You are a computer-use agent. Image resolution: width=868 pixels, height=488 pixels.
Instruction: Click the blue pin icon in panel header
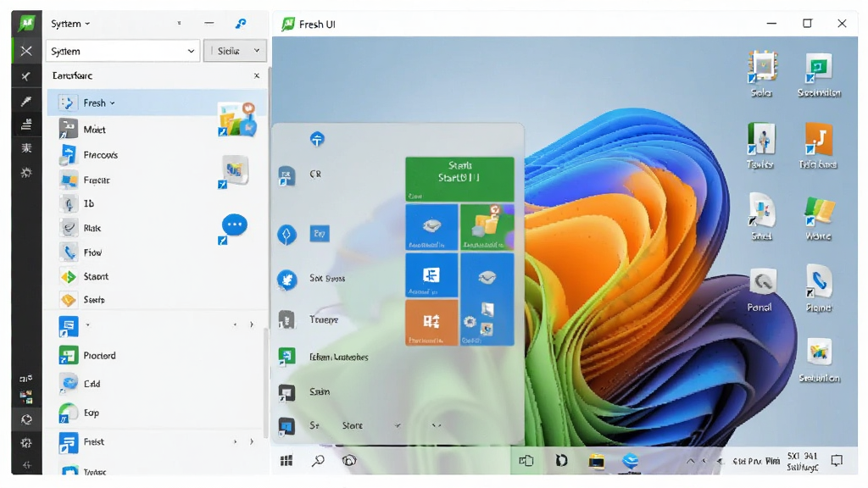point(240,23)
